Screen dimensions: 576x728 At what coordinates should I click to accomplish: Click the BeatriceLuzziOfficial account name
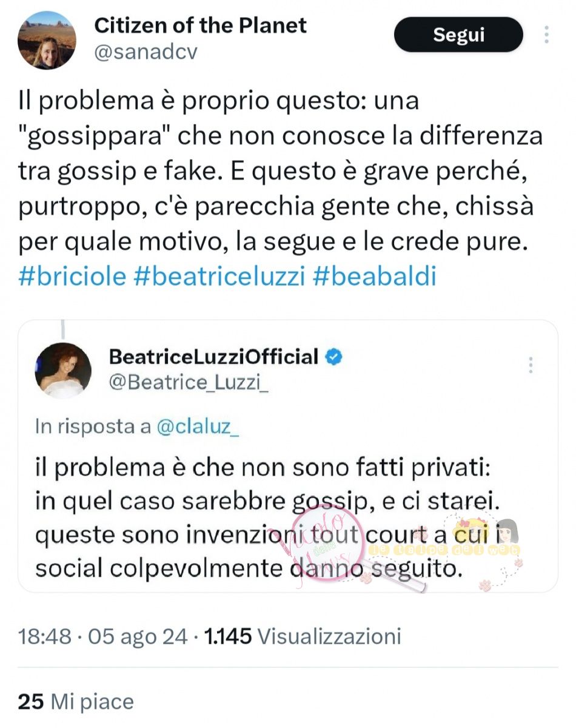click(214, 357)
